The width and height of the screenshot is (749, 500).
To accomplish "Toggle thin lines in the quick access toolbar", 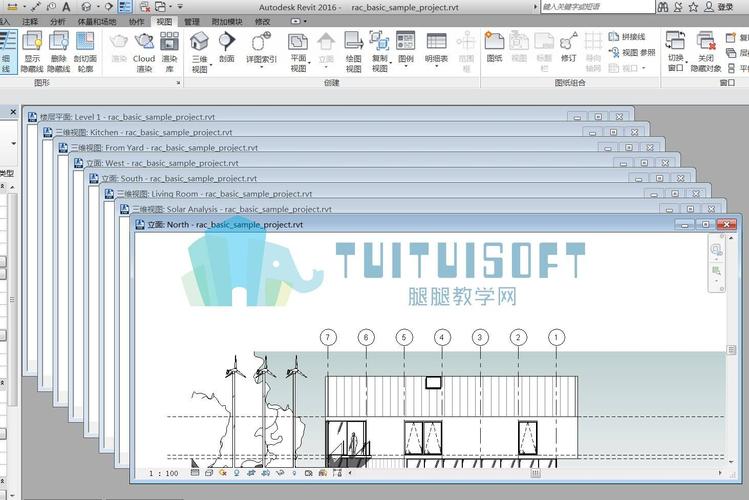I will [x=125, y=7].
